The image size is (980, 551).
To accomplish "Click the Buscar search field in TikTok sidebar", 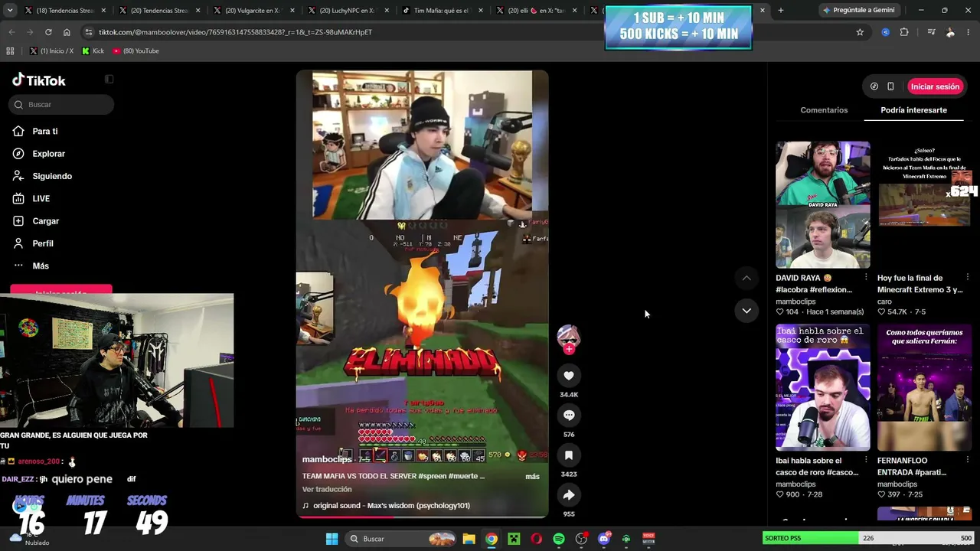I will click(x=61, y=105).
